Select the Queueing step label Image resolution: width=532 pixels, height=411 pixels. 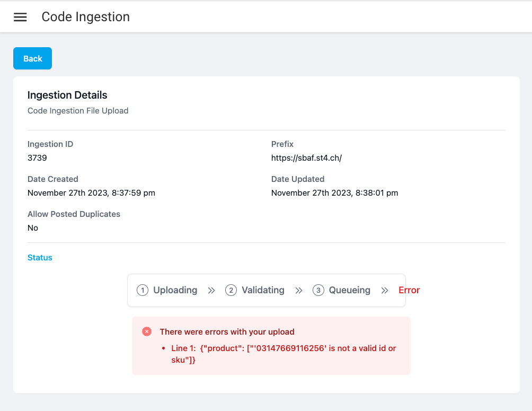point(349,290)
